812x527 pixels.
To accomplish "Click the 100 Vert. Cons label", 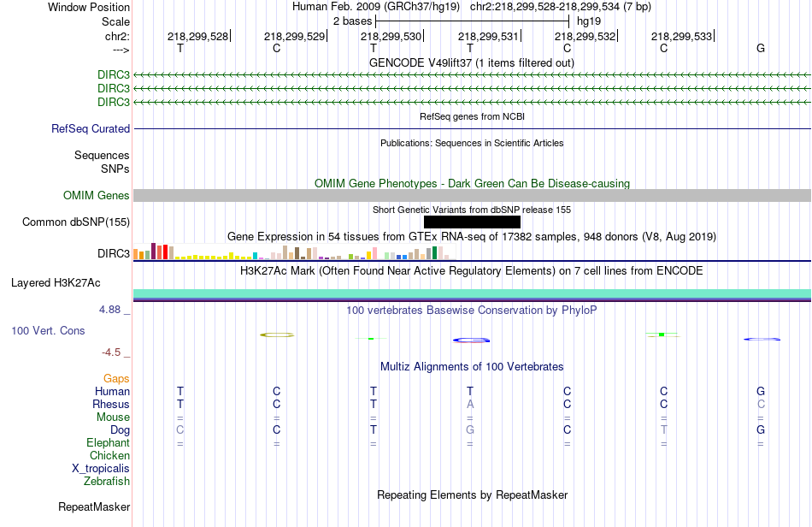I will click(48, 330).
